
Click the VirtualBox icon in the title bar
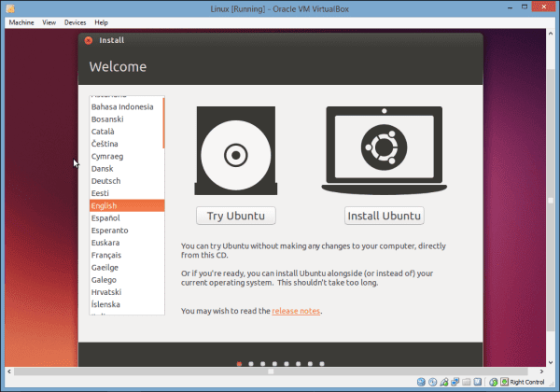[x=10, y=8]
